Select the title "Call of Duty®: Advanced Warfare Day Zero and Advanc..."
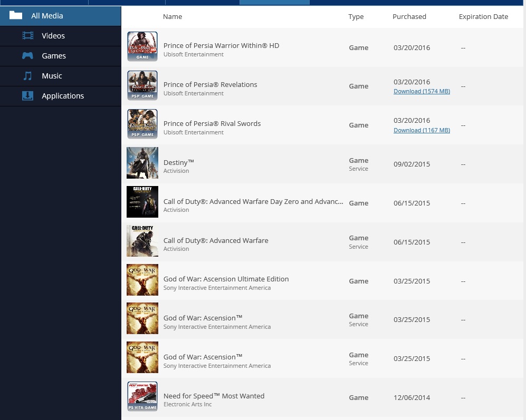Screen dimensions: 526x420 pos(253,201)
